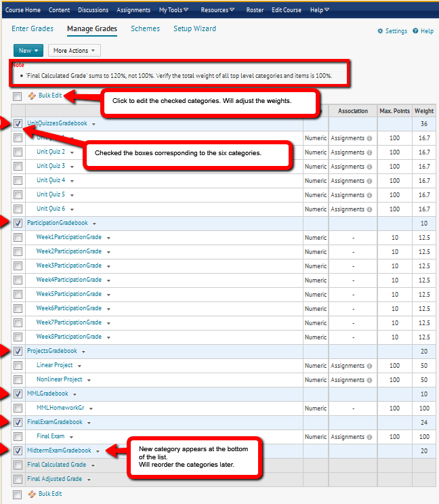Open the Setup Wizard tab
Image resolution: width=439 pixels, height=504 pixels.
[x=194, y=29]
